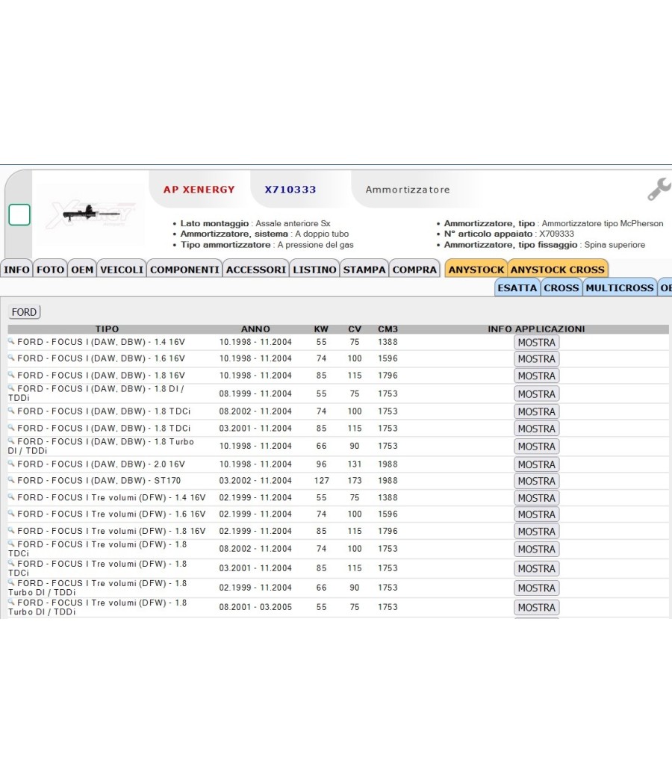Click MOSTRA for Tre volumi 1.4 16V
This screenshot has width=672, height=784.
click(537, 498)
